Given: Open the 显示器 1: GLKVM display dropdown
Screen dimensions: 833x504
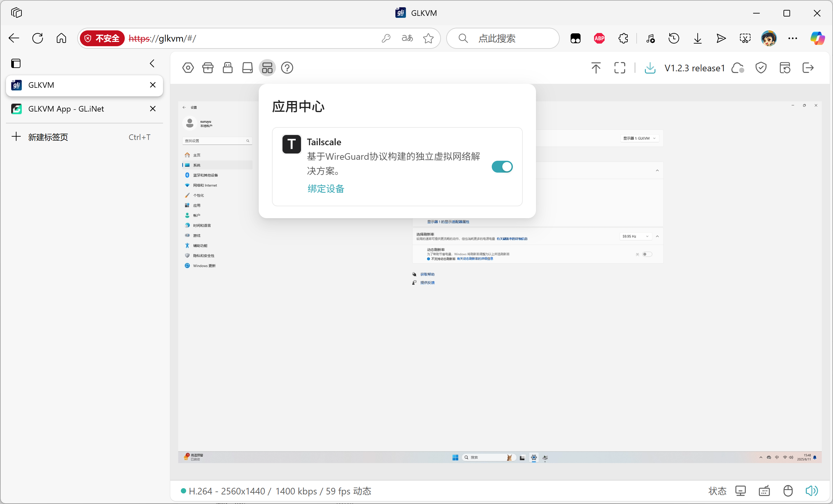Looking at the screenshot, I should (639, 138).
